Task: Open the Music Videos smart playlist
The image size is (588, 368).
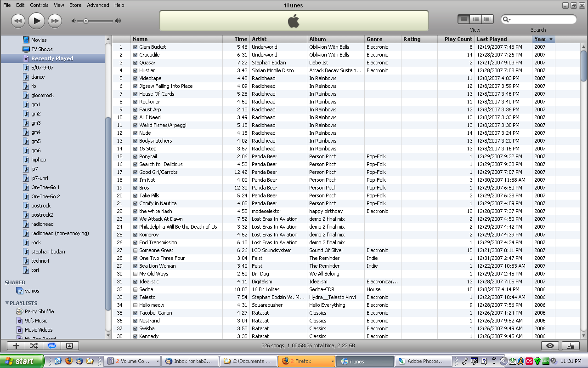Action: (x=39, y=330)
